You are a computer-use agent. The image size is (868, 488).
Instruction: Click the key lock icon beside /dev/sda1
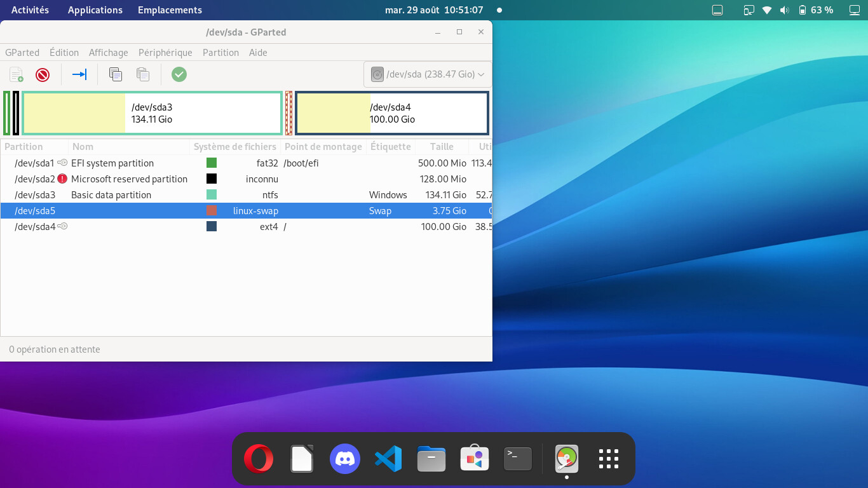pyautogui.click(x=62, y=163)
